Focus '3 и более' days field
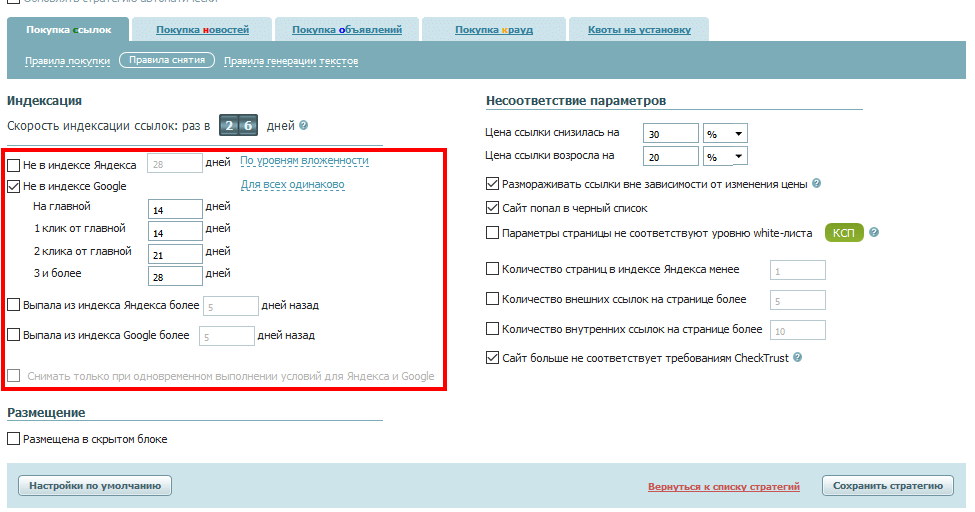975x512 pixels. click(x=175, y=276)
